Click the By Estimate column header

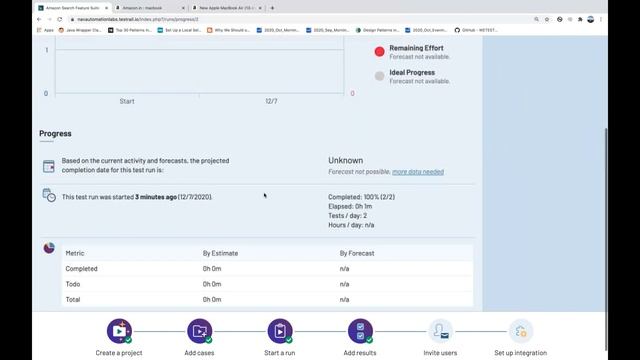coord(220,253)
